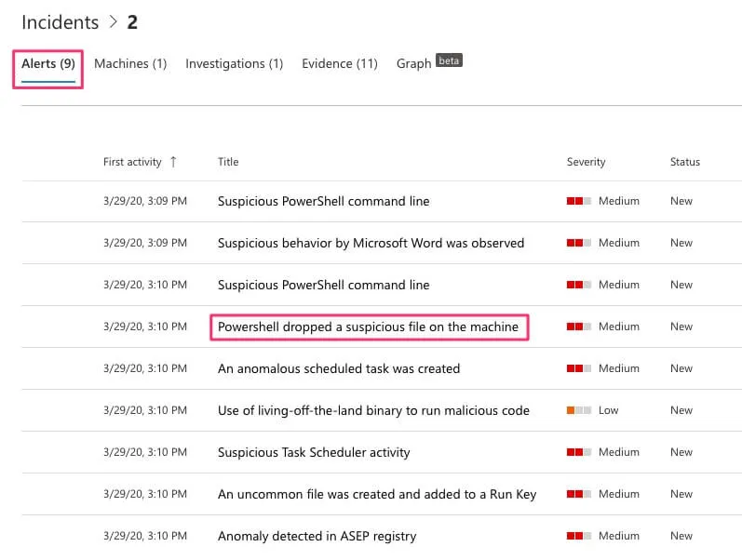742x560 pixels.
Task: Sort by the Severity column header
Action: pos(586,162)
